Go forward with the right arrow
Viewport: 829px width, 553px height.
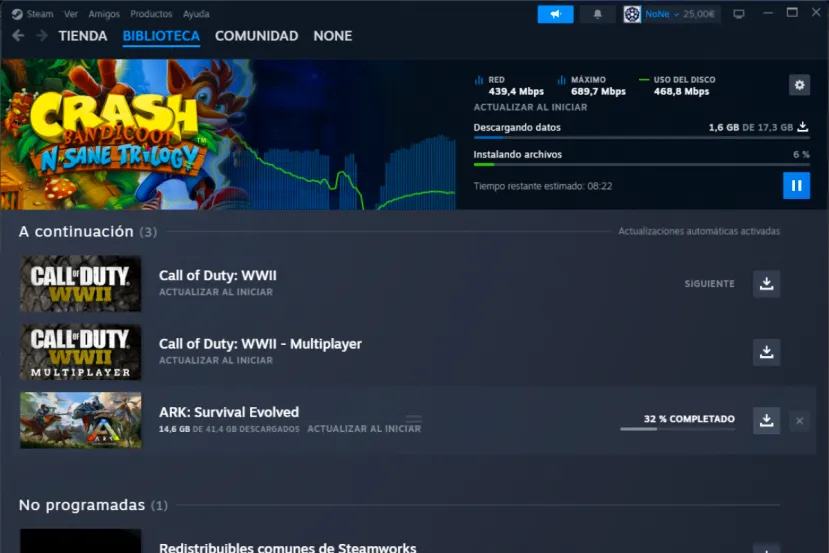tap(42, 35)
